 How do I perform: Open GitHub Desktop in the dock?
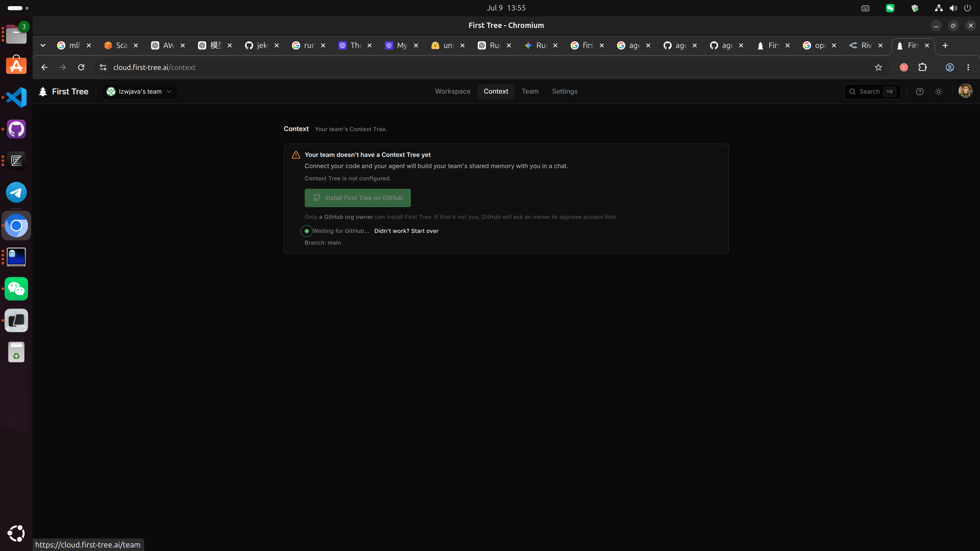point(16,129)
